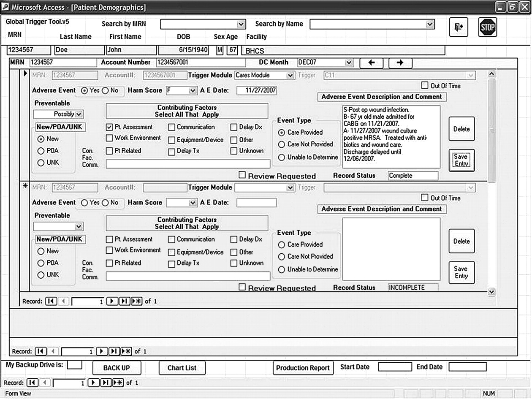Image resolution: width=532 pixels, height=399 pixels.
Task: Click the BACK UP button
Action: (117, 368)
